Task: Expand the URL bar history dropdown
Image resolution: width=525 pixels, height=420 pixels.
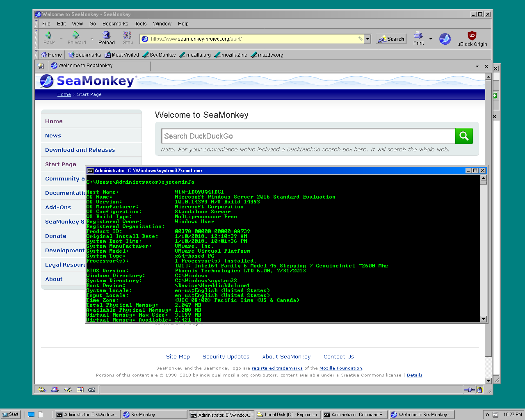Action: [368, 39]
